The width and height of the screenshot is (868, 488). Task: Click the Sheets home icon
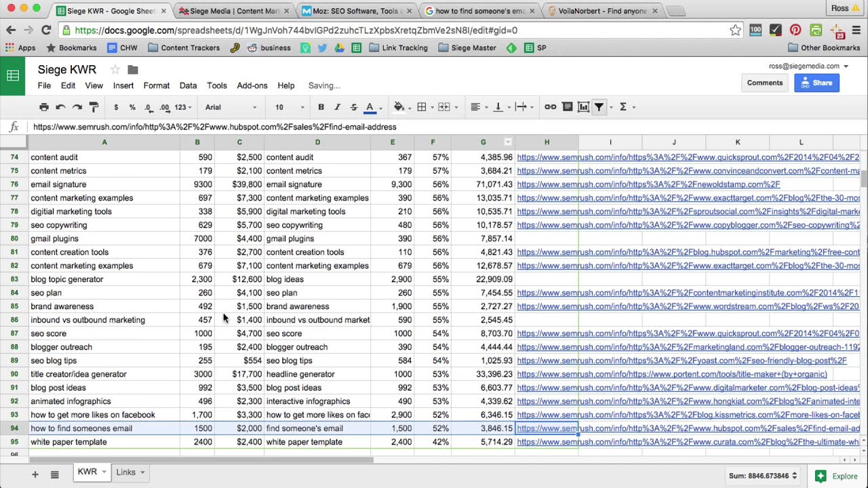[x=13, y=76]
